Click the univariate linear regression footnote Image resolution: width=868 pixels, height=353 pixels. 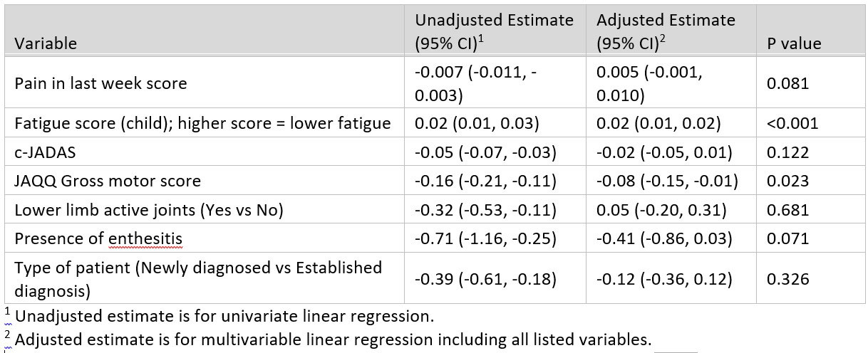point(224,315)
